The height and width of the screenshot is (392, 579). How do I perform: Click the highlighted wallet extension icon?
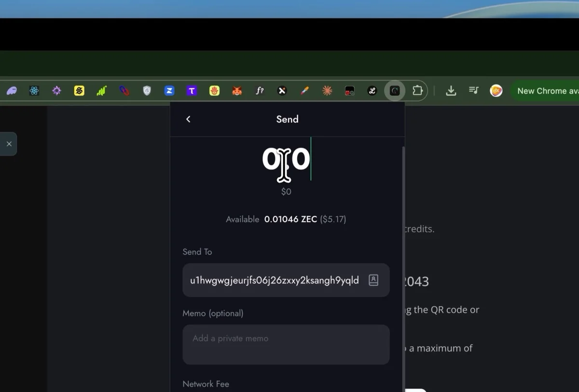coord(395,91)
